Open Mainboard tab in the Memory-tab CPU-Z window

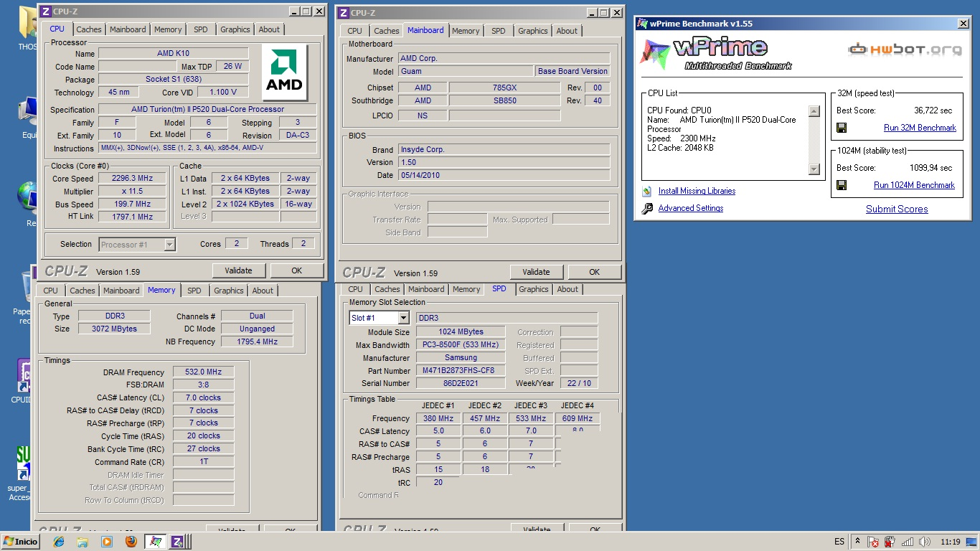(x=121, y=291)
